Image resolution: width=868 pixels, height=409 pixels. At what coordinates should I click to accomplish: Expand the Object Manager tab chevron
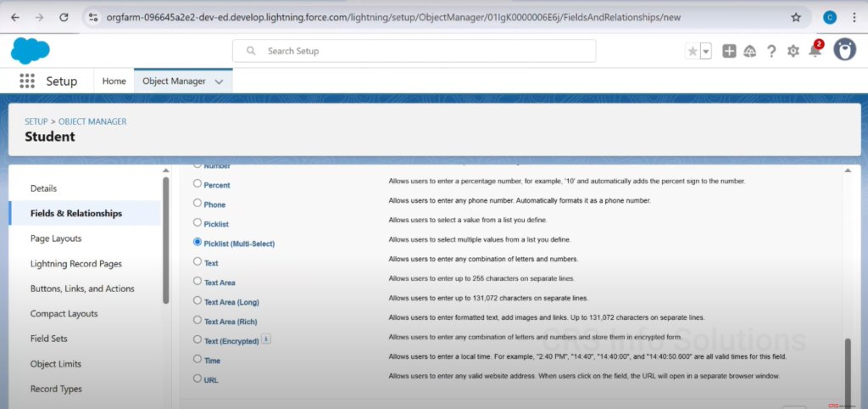tap(219, 81)
